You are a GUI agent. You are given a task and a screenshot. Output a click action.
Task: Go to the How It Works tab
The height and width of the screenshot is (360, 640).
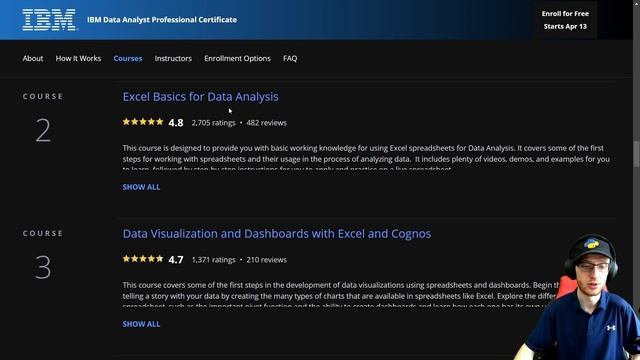click(x=78, y=58)
